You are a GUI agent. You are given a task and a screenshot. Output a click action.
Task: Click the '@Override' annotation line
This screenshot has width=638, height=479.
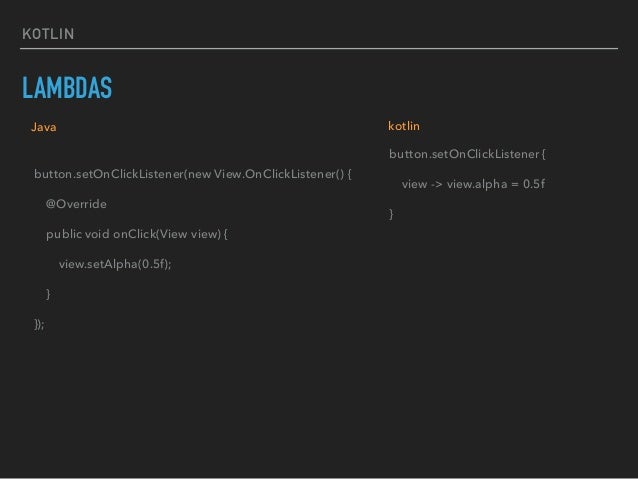point(76,204)
